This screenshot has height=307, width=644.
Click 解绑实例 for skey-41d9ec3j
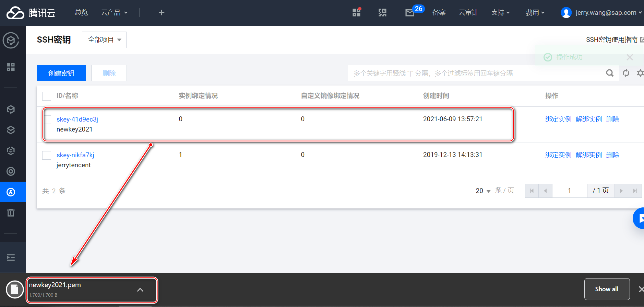coord(589,119)
